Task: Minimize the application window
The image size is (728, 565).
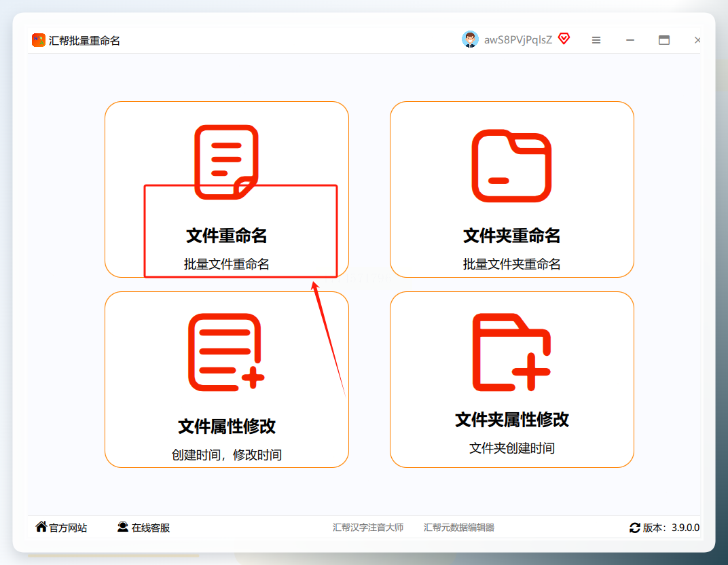Action: 630,40
